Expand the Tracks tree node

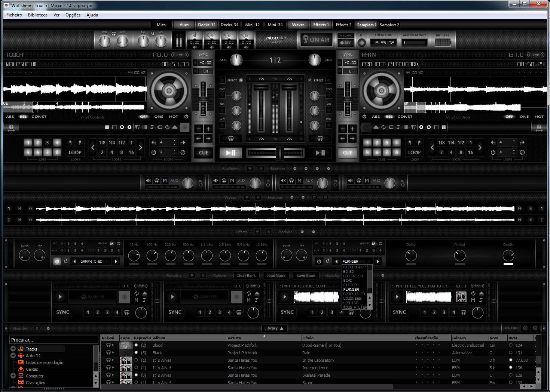(13, 349)
